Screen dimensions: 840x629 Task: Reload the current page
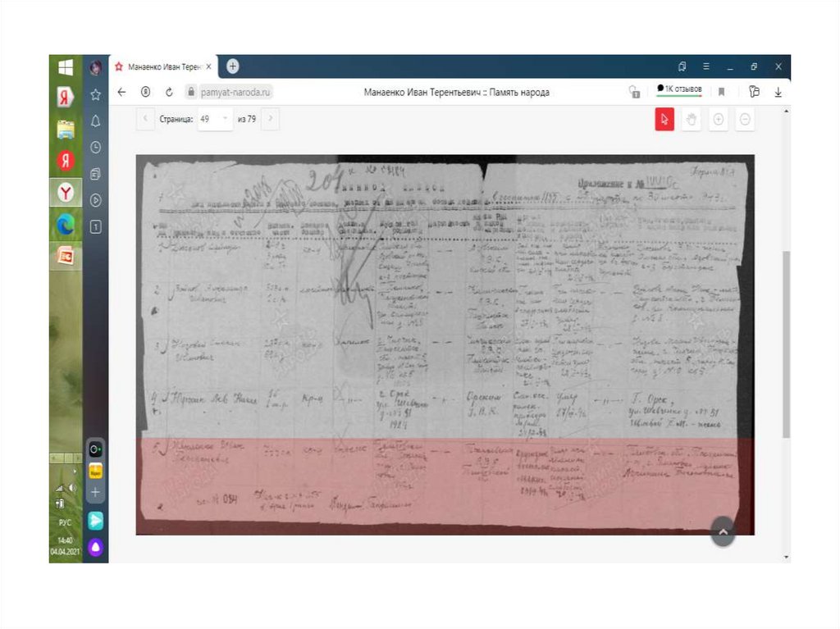(169, 92)
